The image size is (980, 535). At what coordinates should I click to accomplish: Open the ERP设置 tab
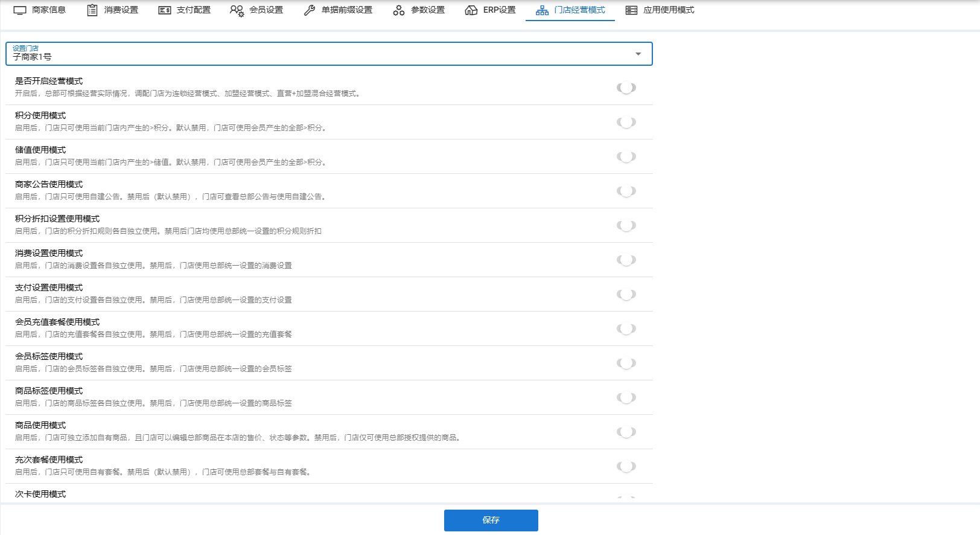(x=491, y=10)
